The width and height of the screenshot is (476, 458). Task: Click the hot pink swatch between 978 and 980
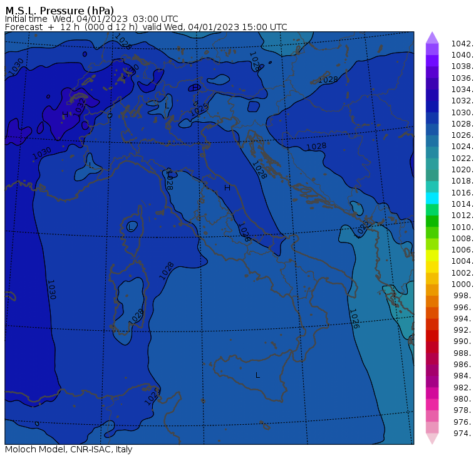(x=432, y=405)
